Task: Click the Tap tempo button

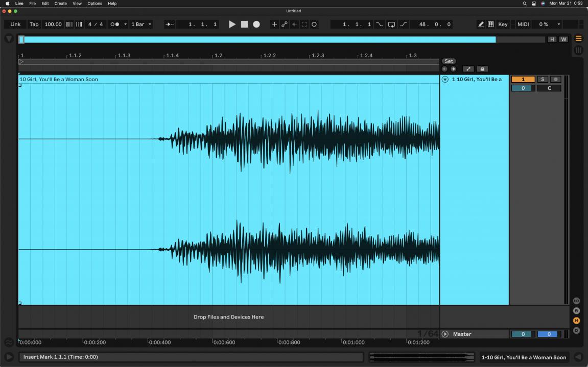Action: (x=34, y=25)
